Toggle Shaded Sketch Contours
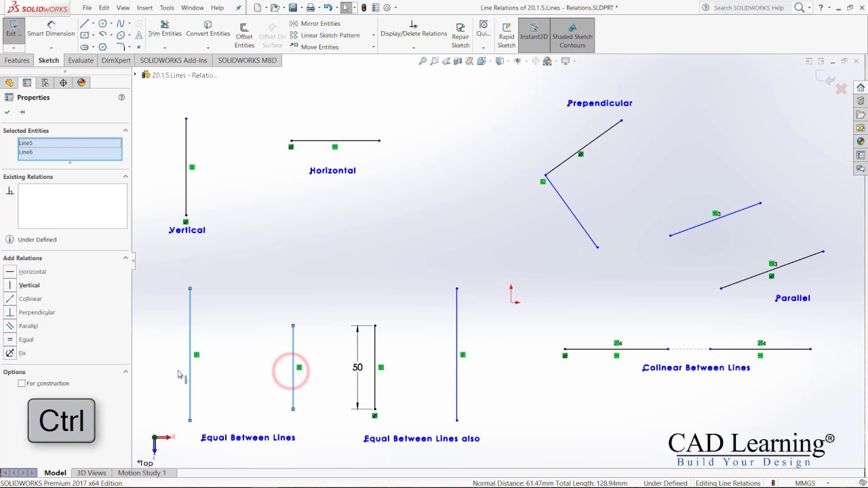The height and width of the screenshot is (488, 868). [572, 36]
